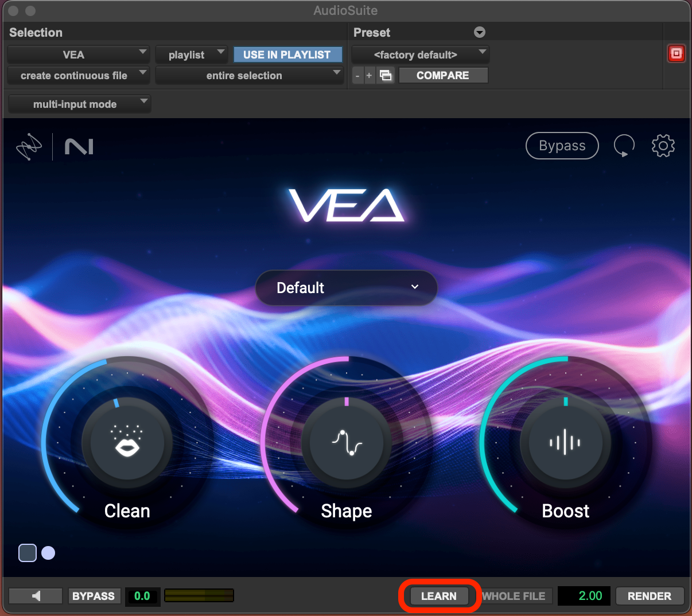
Task: Open the VEA settings gear
Action: click(x=663, y=146)
